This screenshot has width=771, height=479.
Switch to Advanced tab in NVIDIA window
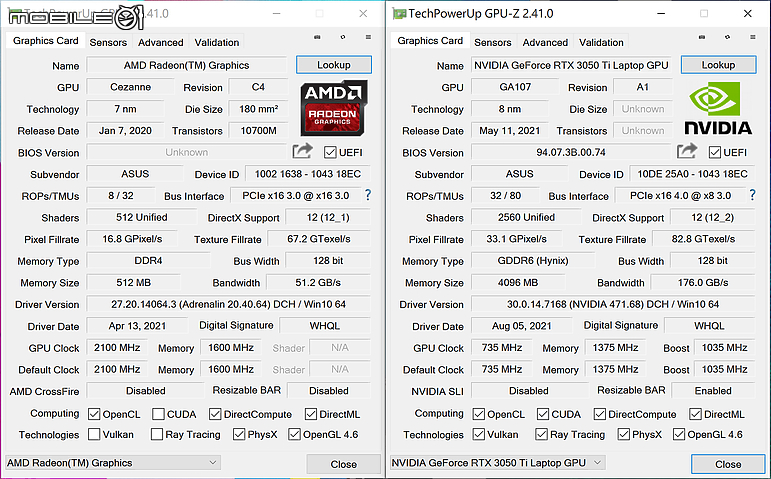click(x=545, y=42)
